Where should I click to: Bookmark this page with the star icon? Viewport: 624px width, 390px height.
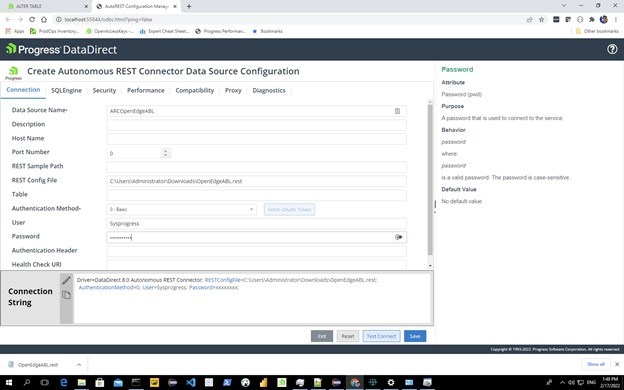541,20
